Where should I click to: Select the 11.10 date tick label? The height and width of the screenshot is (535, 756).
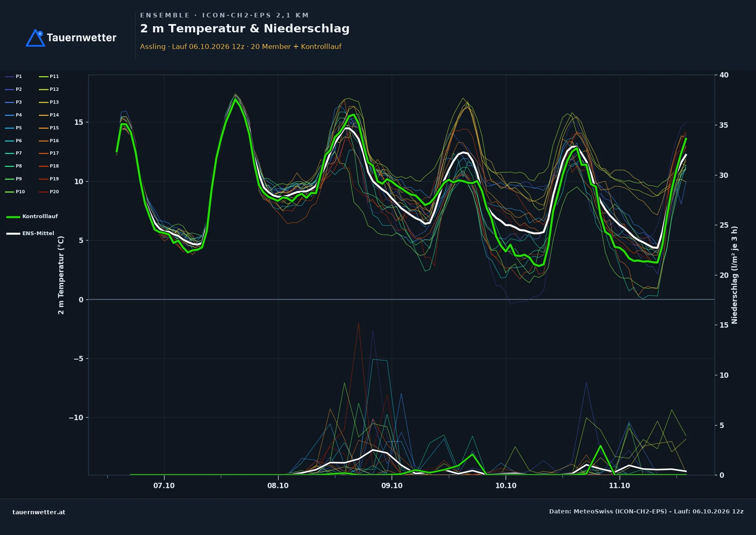619,486
